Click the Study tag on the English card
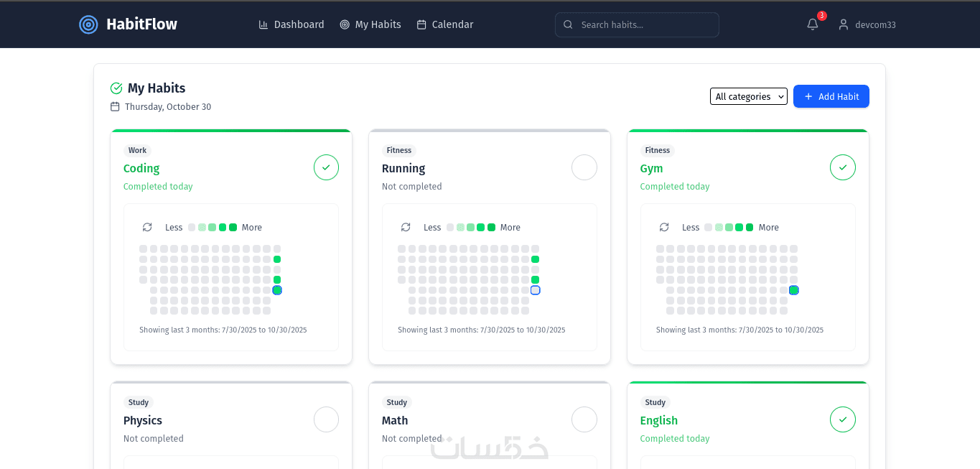980x469 pixels. tap(655, 402)
